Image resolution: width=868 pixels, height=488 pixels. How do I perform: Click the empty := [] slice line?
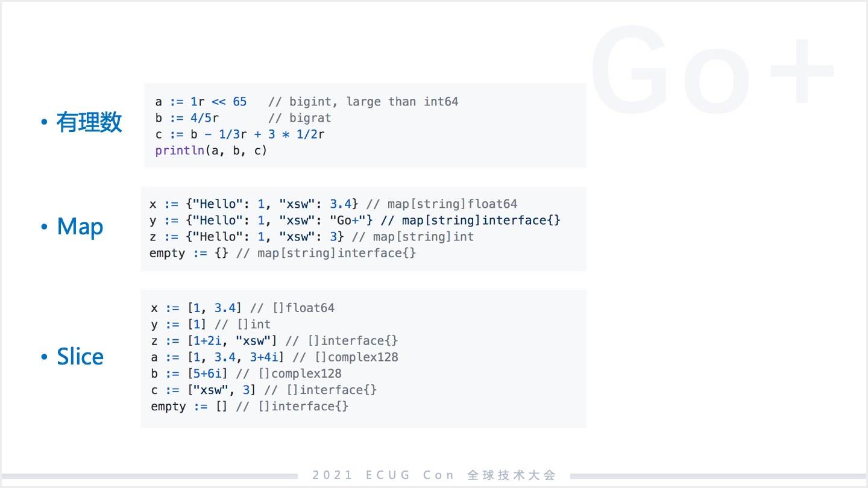point(250,407)
